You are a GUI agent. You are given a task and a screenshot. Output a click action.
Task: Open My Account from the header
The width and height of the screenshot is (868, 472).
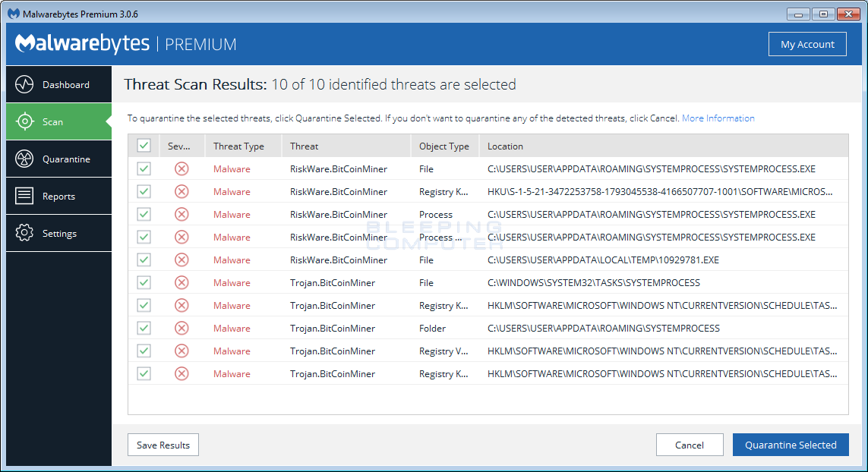(x=807, y=43)
